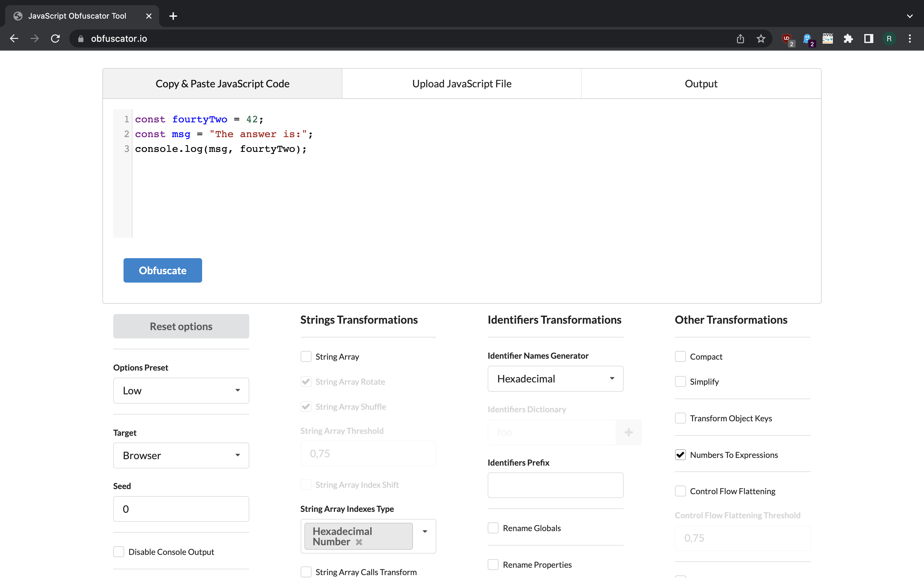Toggle String Array Shuffle checkbox

pos(306,407)
